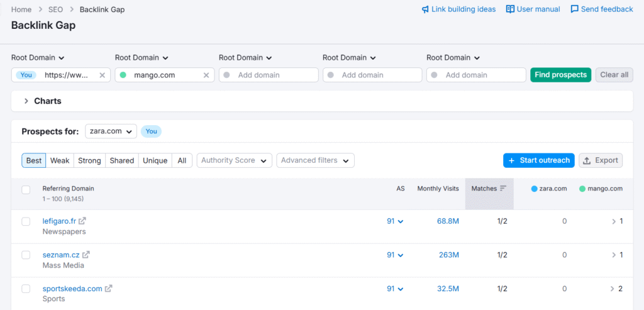The image size is (644, 310).
Task: Open seznam.cz external link icon
Action: [86, 255]
